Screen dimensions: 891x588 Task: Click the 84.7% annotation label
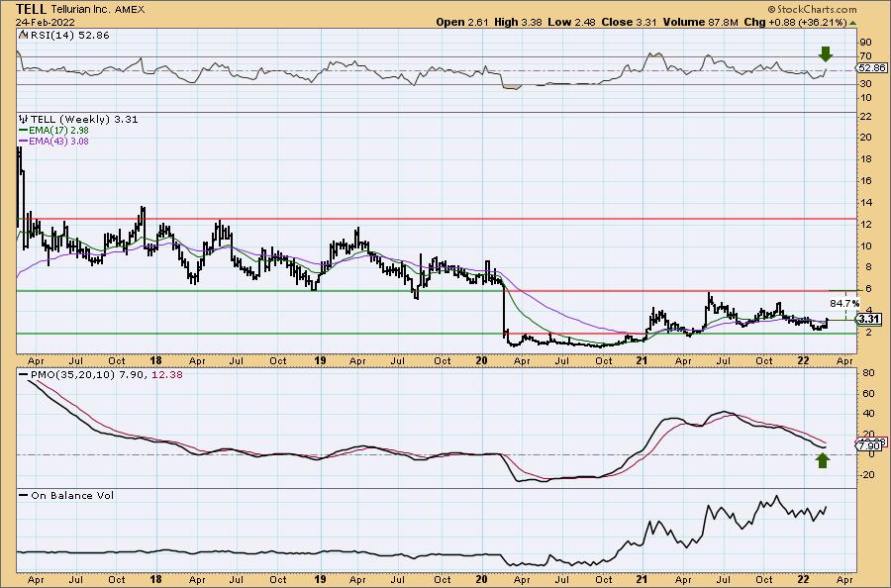(844, 303)
